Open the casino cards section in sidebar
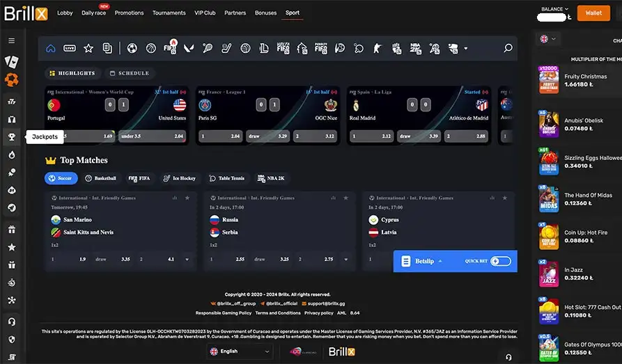This screenshot has height=364, width=622. click(x=12, y=61)
